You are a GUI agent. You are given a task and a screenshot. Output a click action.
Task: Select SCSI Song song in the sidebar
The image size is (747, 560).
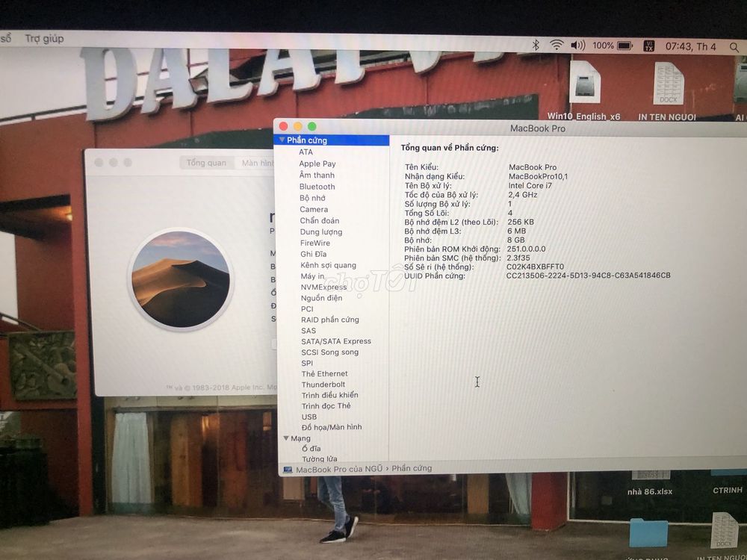[330, 352]
